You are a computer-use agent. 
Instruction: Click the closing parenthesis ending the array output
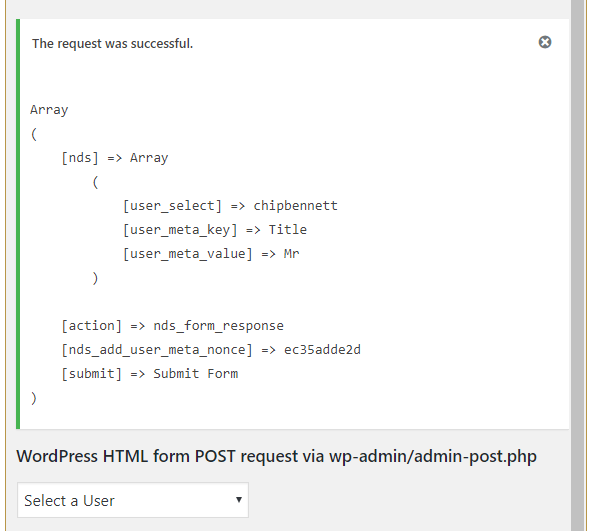34,398
